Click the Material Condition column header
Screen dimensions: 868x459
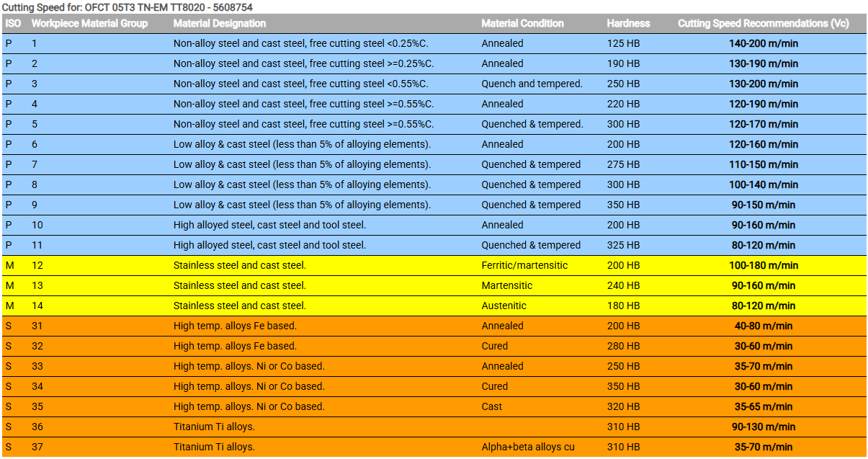coord(522,23)
